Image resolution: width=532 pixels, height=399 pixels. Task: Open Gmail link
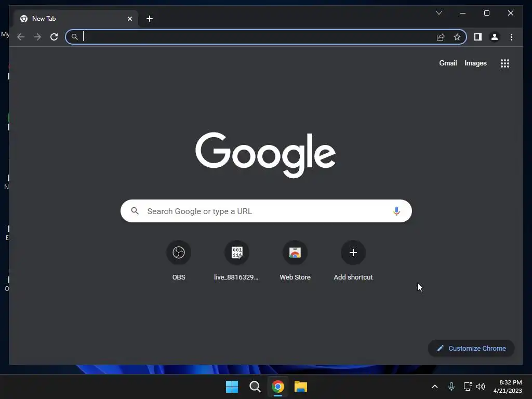coord(448,63)
